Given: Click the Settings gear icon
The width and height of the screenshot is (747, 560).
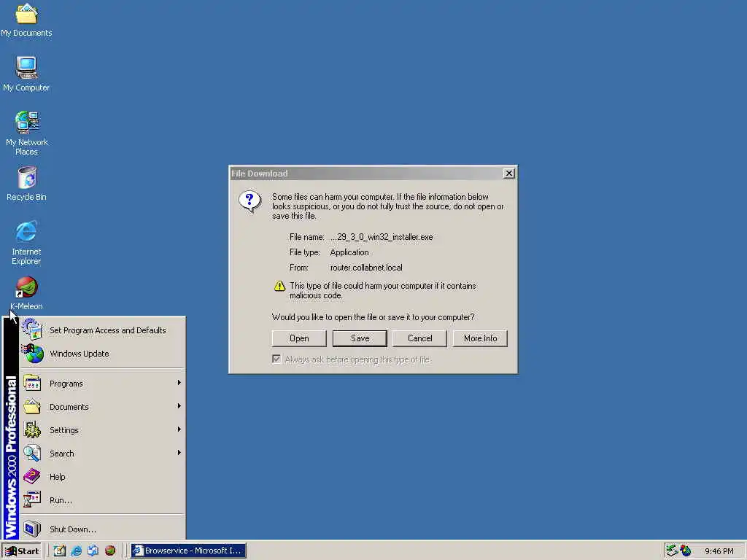Looking at the screenshot, I should coord(32,429).
